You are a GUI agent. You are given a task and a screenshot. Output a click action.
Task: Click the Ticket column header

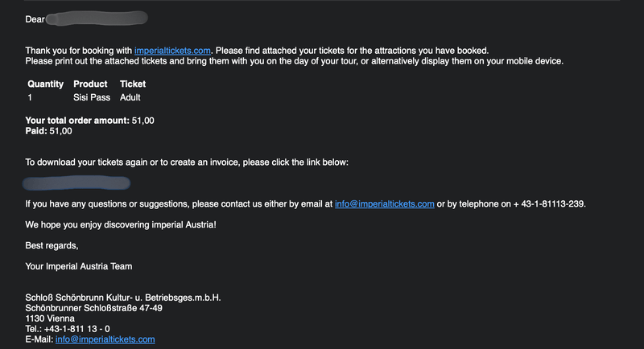click(x=133, y=84)
